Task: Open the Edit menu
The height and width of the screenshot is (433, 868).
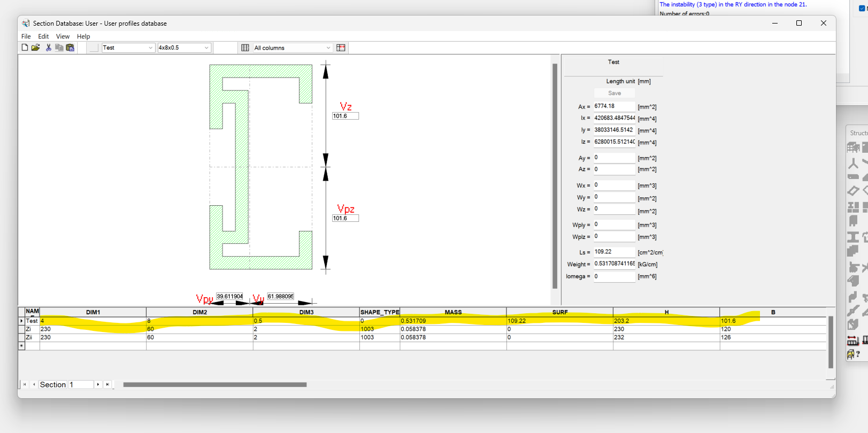Action: [x=43, y=36]
